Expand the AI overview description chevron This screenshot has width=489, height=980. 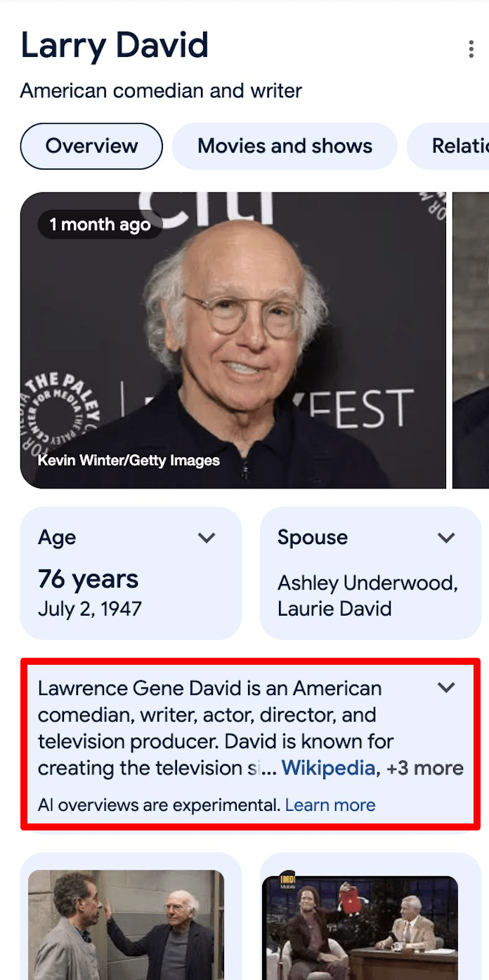tap(446, 687)
